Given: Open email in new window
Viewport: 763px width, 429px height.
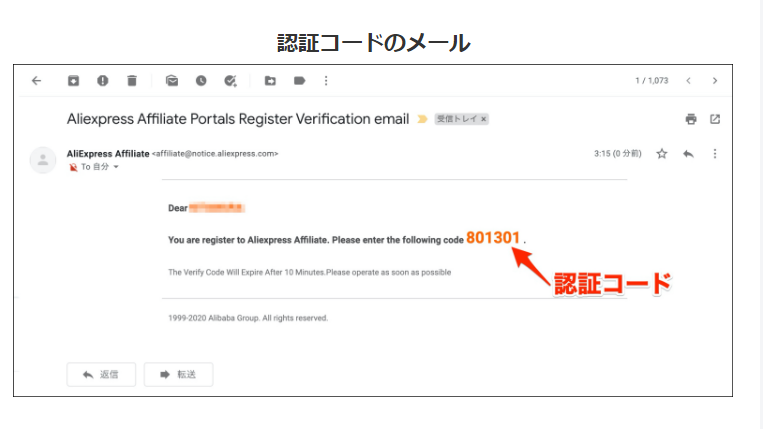Looking at the screenshot, I should tap(715, 119).
